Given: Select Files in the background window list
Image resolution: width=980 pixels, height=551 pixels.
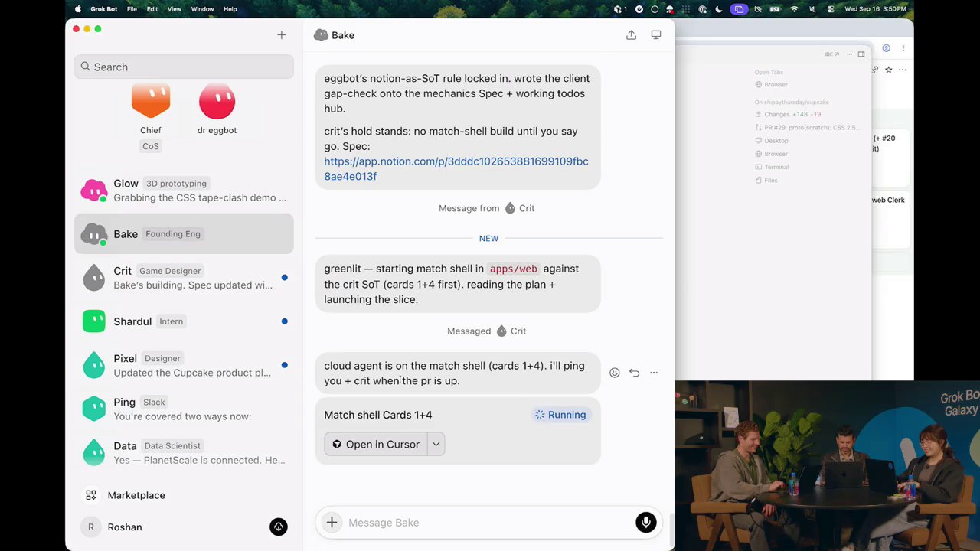Looking at the screenshot, I should coord(766,181).
